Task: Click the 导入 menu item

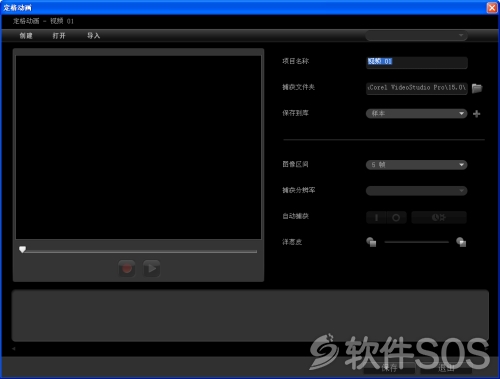Action: click(93, 36)
